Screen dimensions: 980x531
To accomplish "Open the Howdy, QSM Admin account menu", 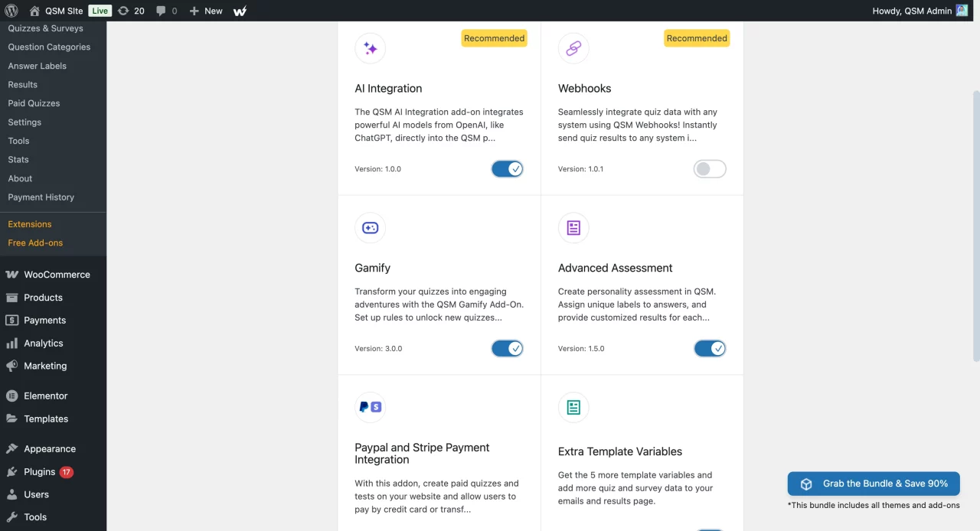I will 920,11.
